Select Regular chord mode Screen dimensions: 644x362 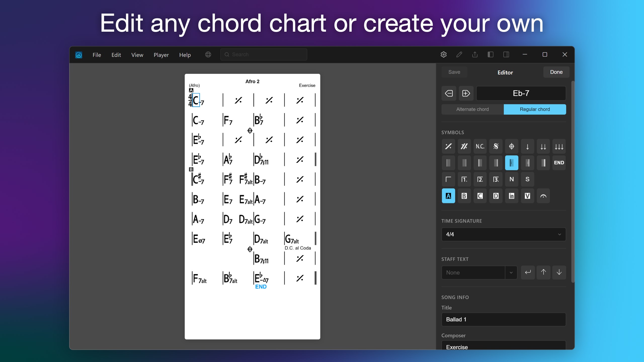[535, 109]
